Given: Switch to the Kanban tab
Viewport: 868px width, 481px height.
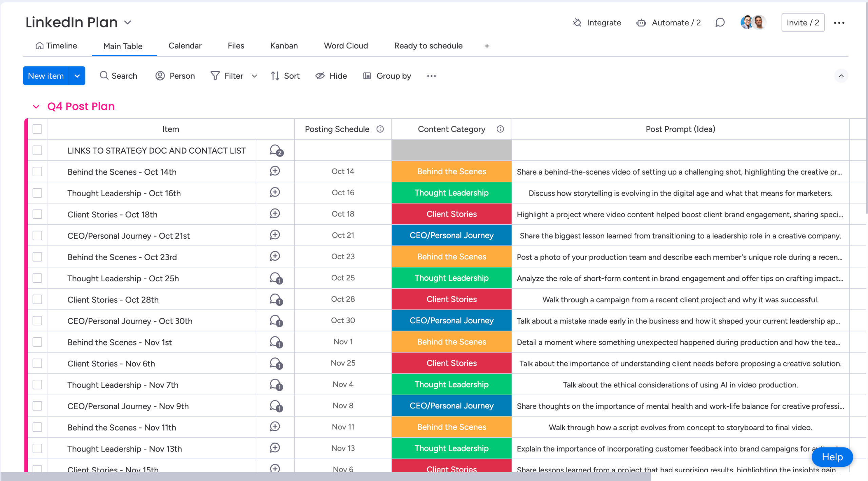Looking at the screenshot, I should point(284,46).
